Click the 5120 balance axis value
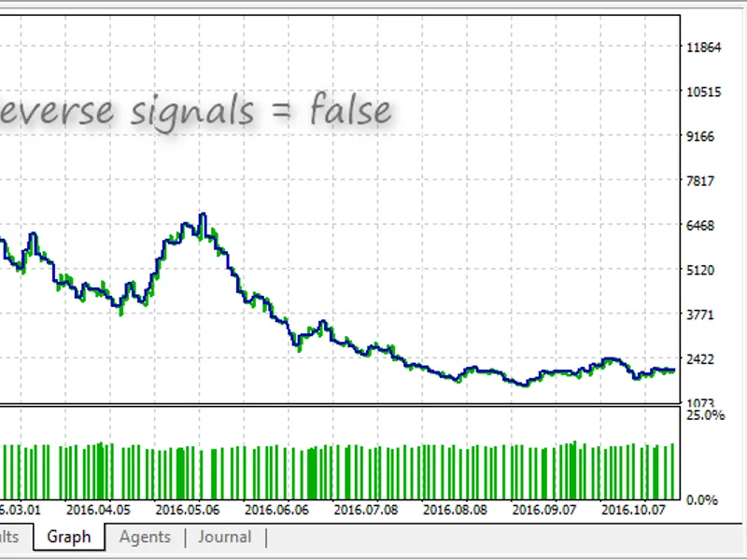Image resolution: width=747 pixels, height=560 pixels. 700,271
